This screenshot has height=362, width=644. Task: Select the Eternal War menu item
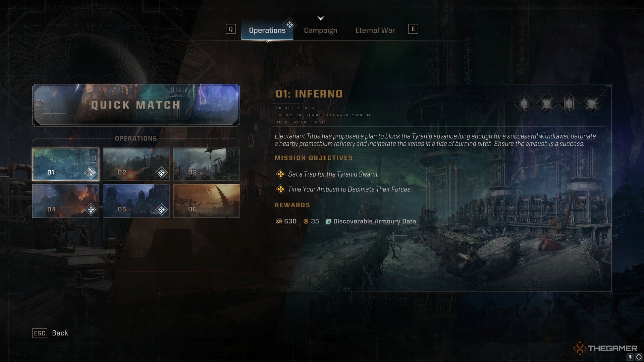(x=375, y=29)
